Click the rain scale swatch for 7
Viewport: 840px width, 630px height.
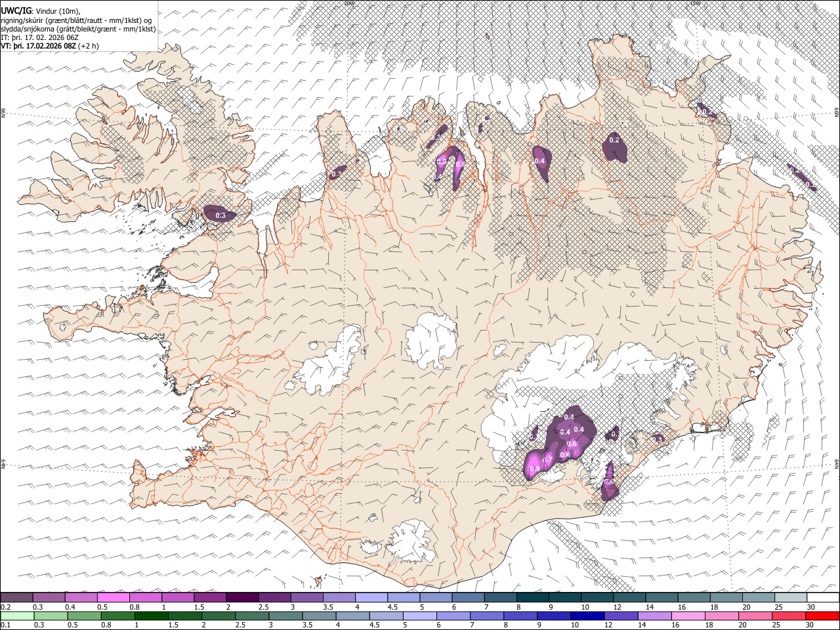point(487,616)
